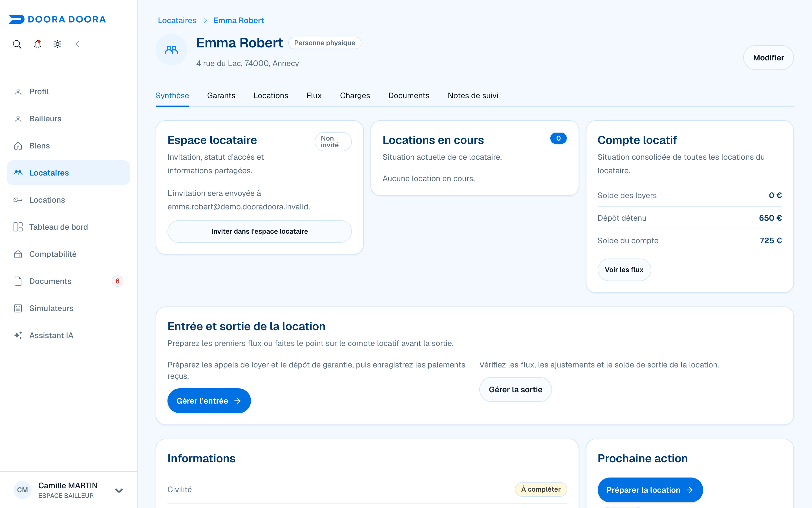The width and height of the screenshot is (812, 508).
Task: Click the CM user avatar
Action: pyautogui.click(x=23, y=490)
